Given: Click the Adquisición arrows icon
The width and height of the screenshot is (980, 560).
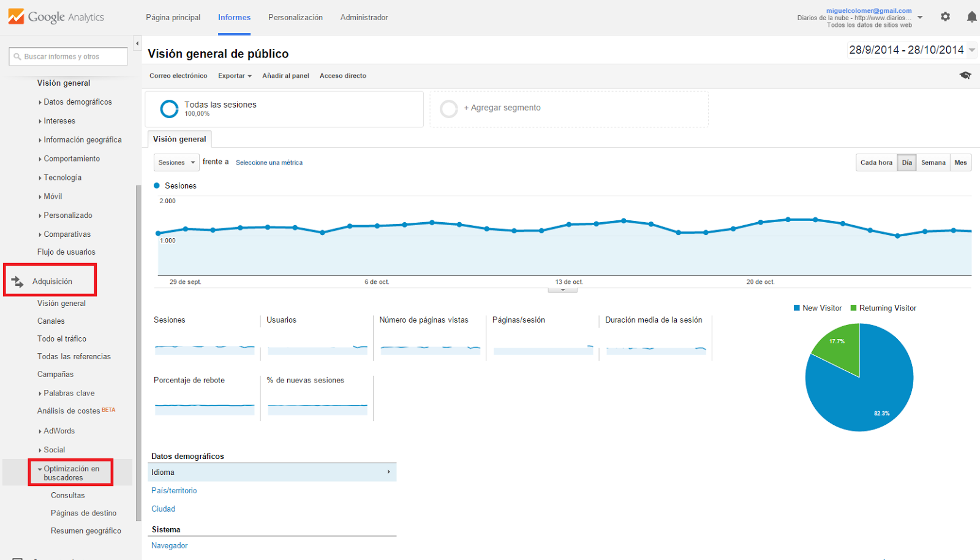Looking at the screenshot, I should click(x=17, y=282).
